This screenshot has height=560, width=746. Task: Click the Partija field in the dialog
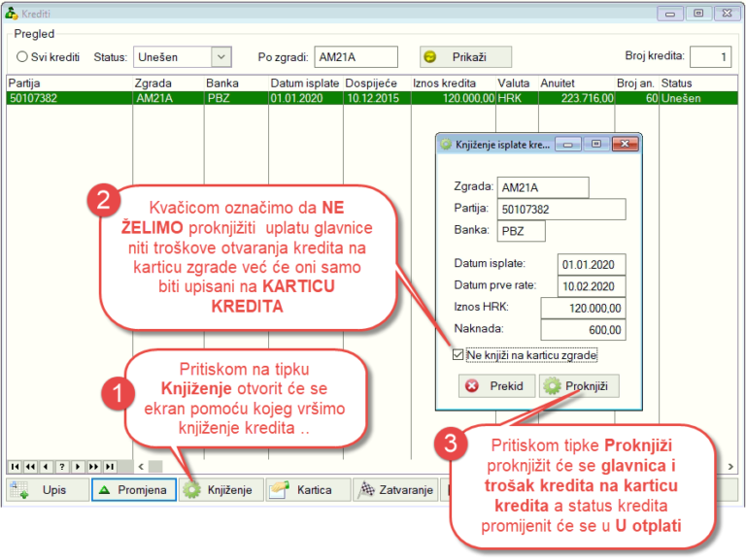(561, 210)
